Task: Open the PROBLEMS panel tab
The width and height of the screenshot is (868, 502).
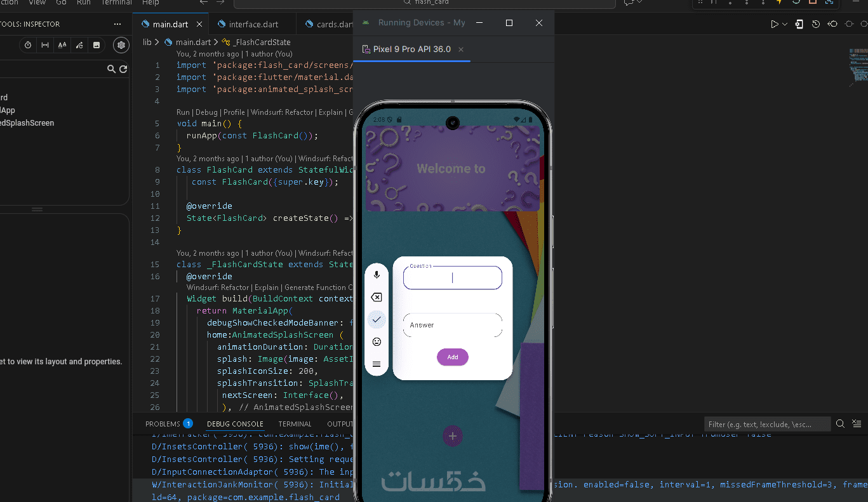Action: coord(169,424)
